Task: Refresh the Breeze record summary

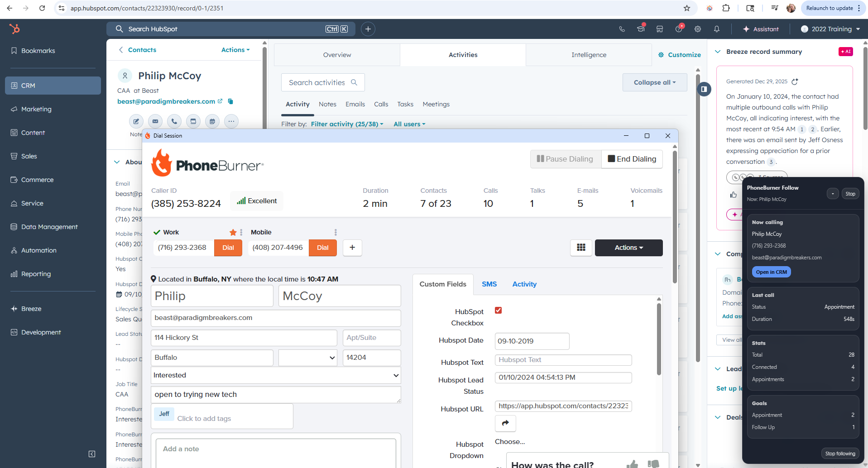Action: pos(795,81)
